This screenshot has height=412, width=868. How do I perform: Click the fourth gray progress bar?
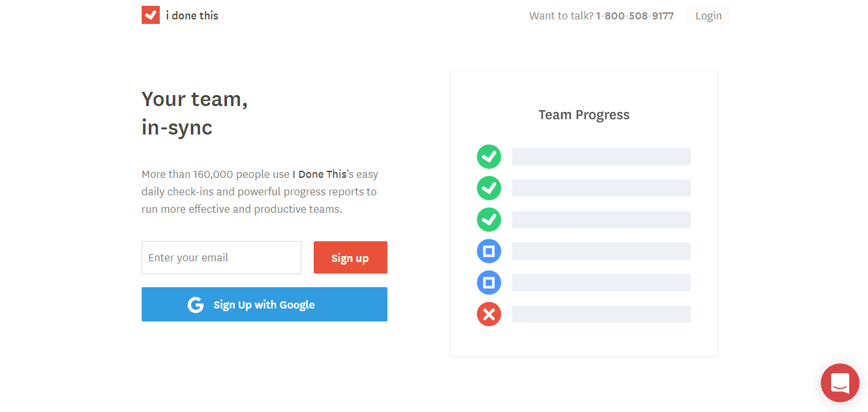(x=601, y=251)
